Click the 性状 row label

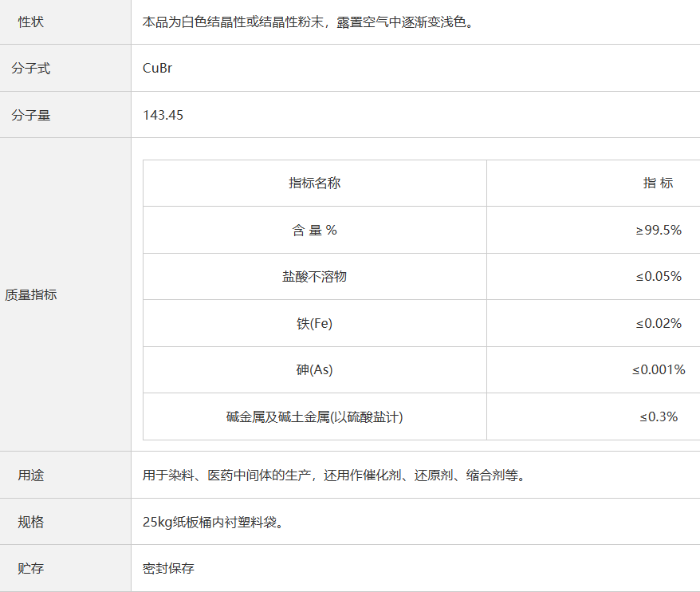click(x=31, y=22)
